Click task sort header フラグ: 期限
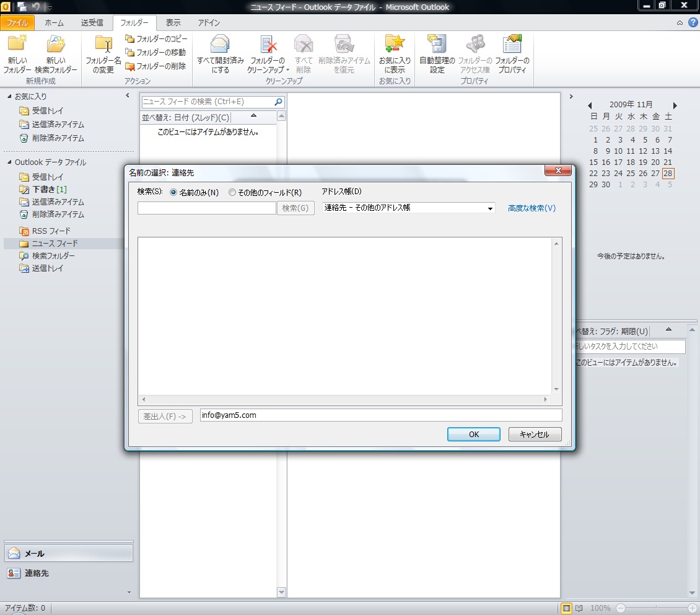The height and width of the screenshot is (615, 700). pos(611,332)
